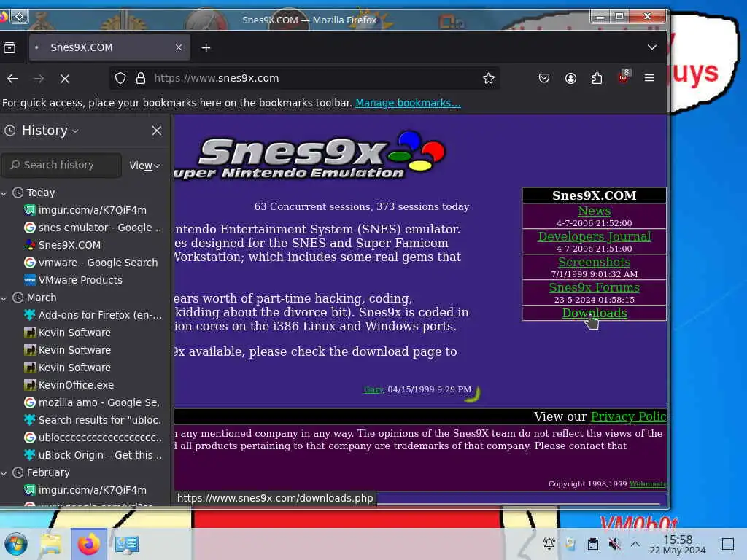
Task: Open the clipboard tray icon
Action: pos(592,544)
